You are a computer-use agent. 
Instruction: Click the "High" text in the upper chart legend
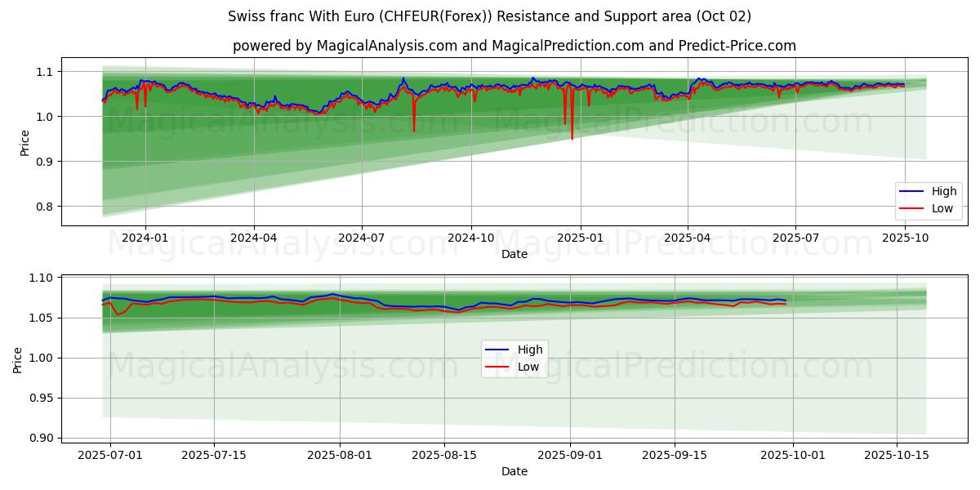944,192
